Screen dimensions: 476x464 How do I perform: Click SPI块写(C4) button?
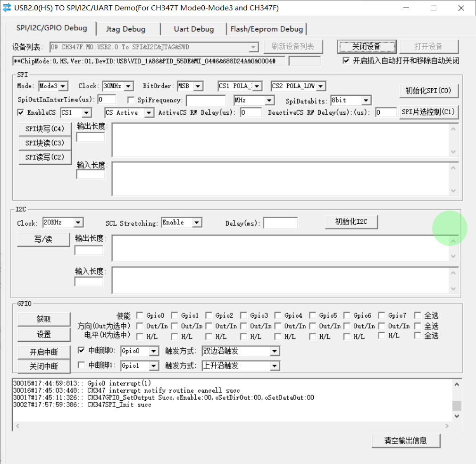point(45,129)
